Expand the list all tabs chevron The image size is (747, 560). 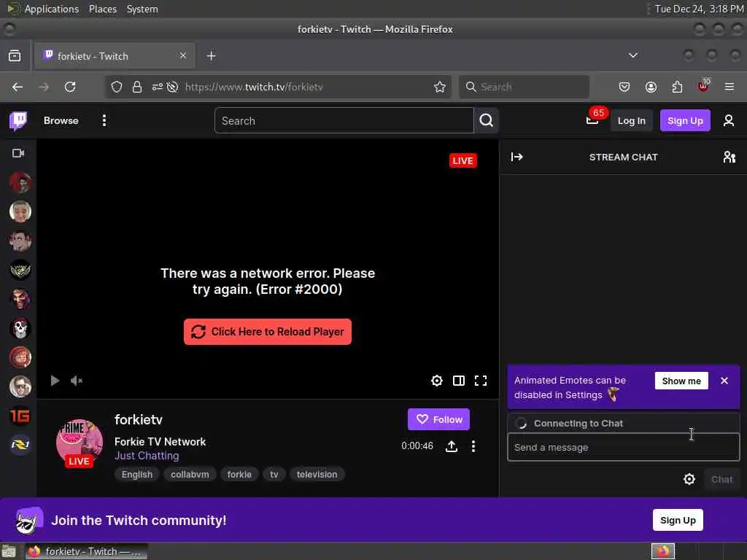(632, 55)
